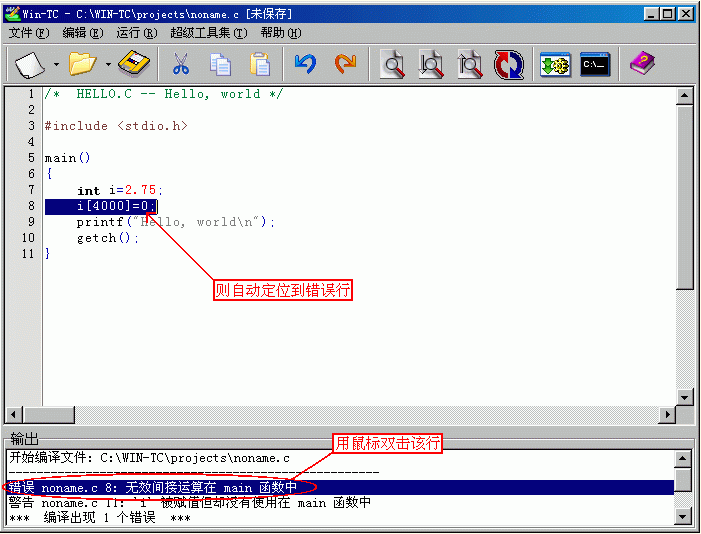Screen dimensions: 701x534
Task: Undo with the blue arrow icon
Action: point(306,64)
